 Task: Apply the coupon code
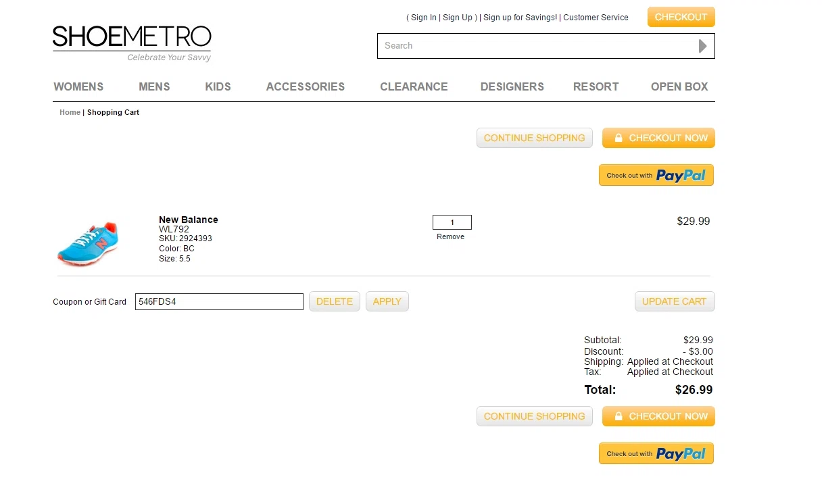pos(387,301)
